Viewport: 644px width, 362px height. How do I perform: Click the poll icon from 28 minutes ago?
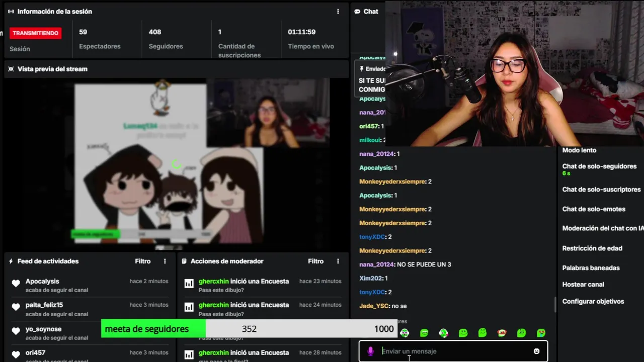click(189, 355)
